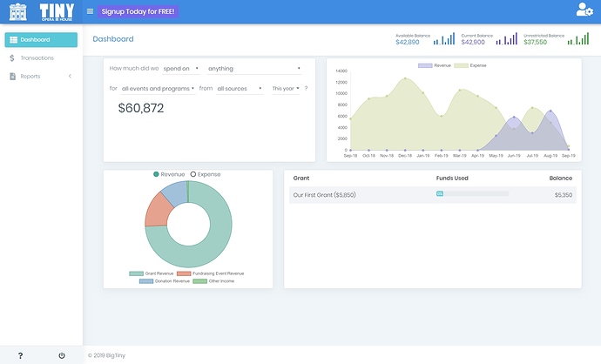Click the $5,350 grant balance value
This screenshot has height=364, width=601.
(x=564, y=195)
